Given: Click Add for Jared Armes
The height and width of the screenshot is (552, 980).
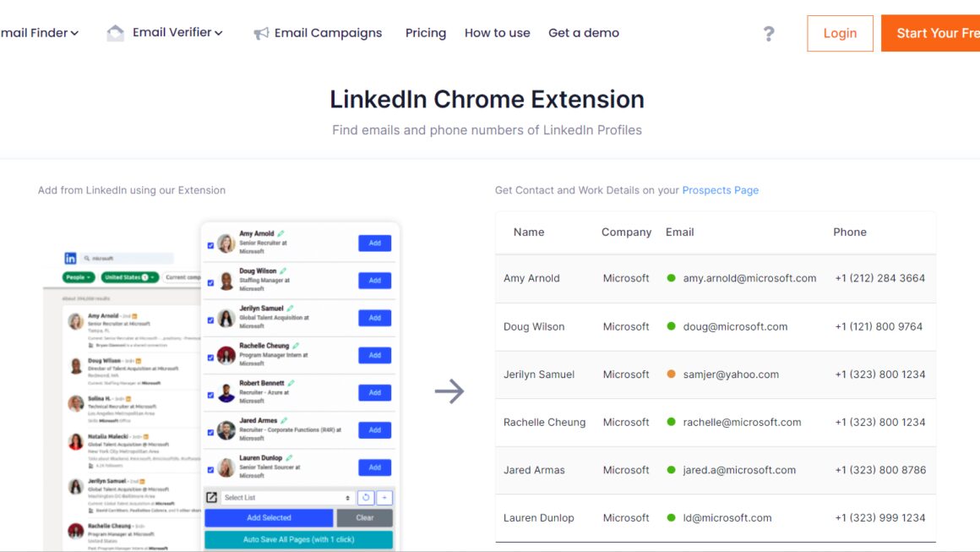Looking at the screenshot, I should 374,430.
